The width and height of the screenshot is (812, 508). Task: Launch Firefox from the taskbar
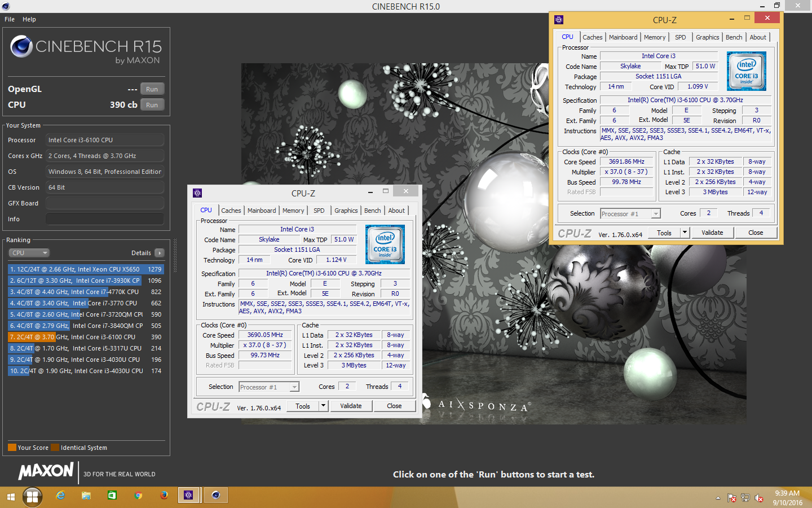164,496
